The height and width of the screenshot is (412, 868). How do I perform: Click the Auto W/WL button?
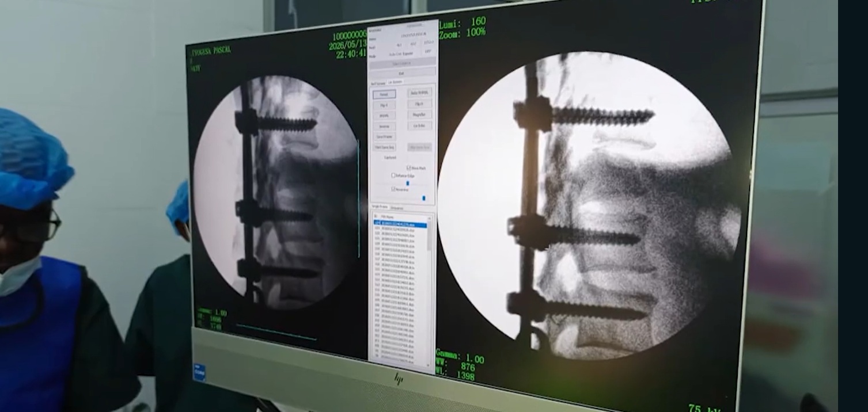click(x=419, y=93)
